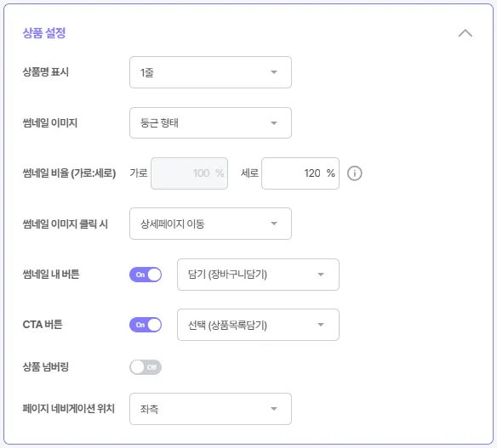Open the 담기 (장바구니담기) dropdown
Viewport: 497px width, 448px height.
(x=258, y=275)
